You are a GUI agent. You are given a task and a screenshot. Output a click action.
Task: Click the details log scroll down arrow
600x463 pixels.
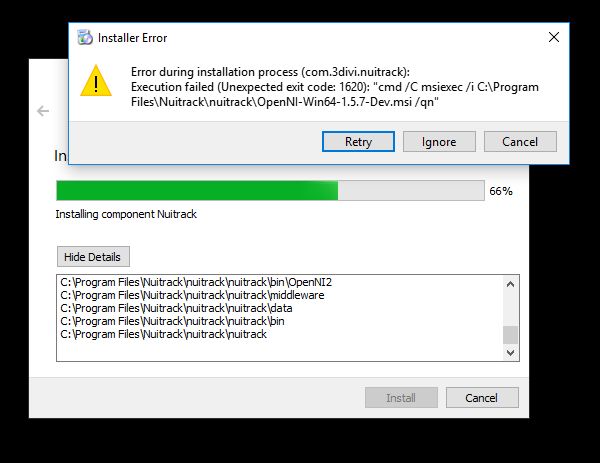[x=510, y=352]
